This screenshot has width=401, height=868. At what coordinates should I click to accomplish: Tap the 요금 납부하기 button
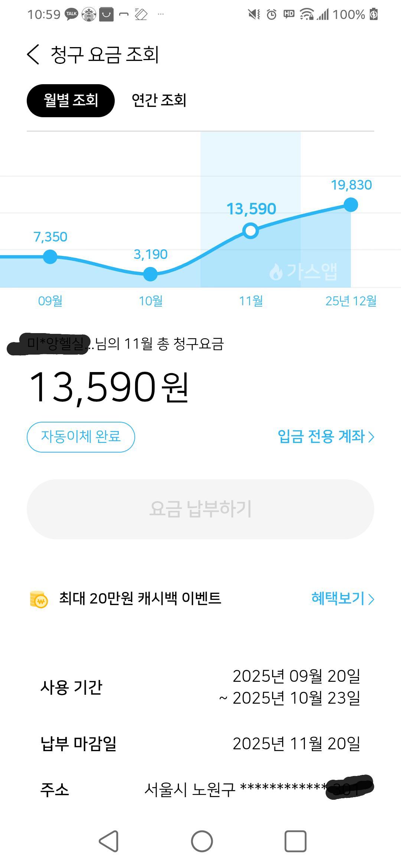(x=200, y=509)
